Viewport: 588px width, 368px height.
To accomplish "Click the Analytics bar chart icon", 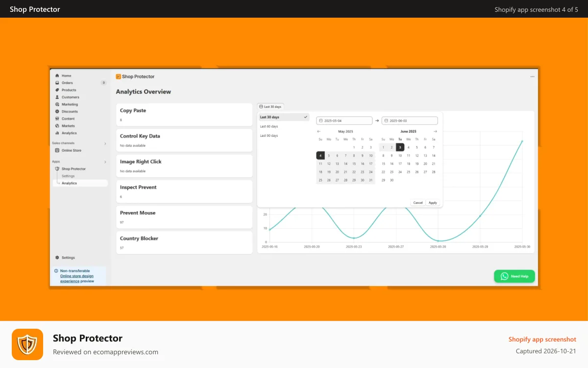I will pyautogui.click(x=57, y=133).
